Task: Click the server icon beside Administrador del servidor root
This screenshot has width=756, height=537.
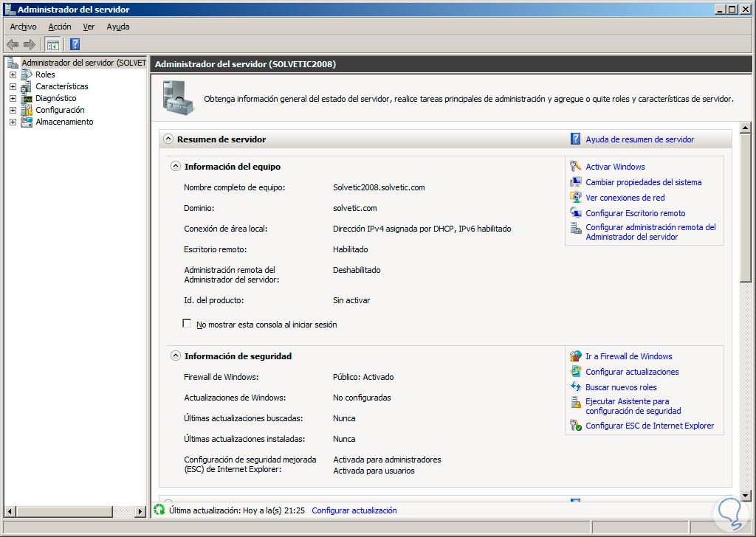Action: pos(13,63)
